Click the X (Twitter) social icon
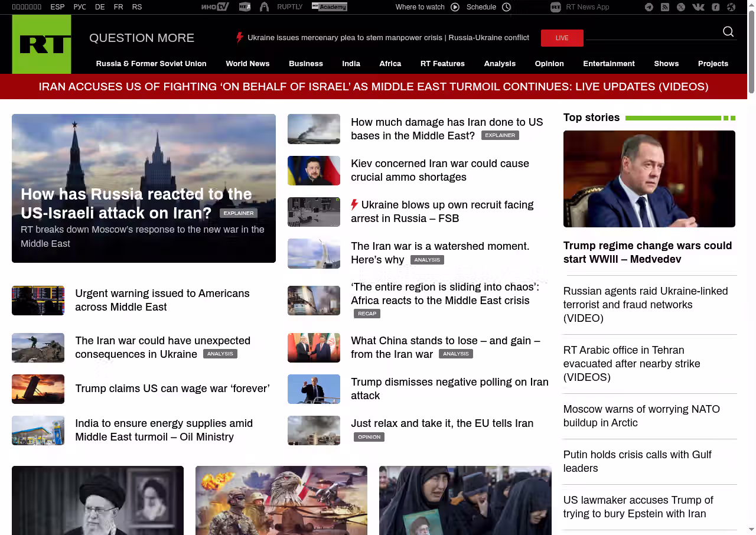This screenshot has width=756, height=535. (681, 7)
